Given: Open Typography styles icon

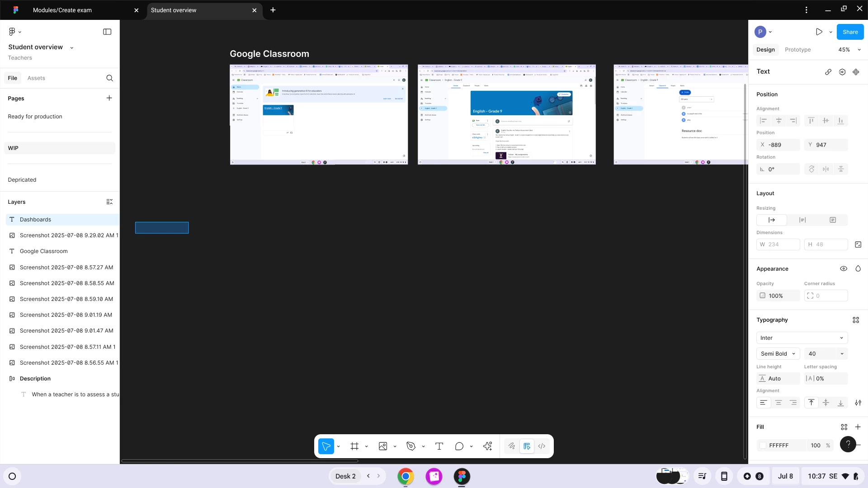Looking at the screenshot, I should [856, 320].
